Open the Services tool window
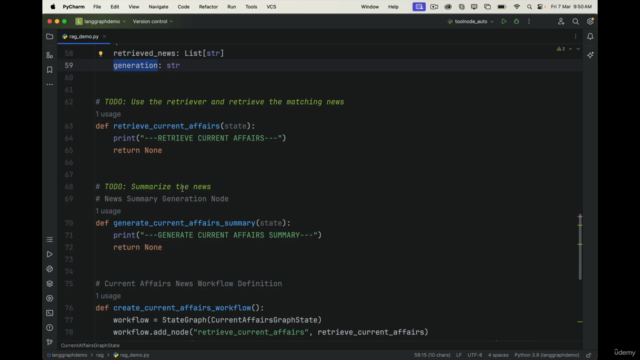The height and width of the screenshot is (360, 640). point(49,298)
